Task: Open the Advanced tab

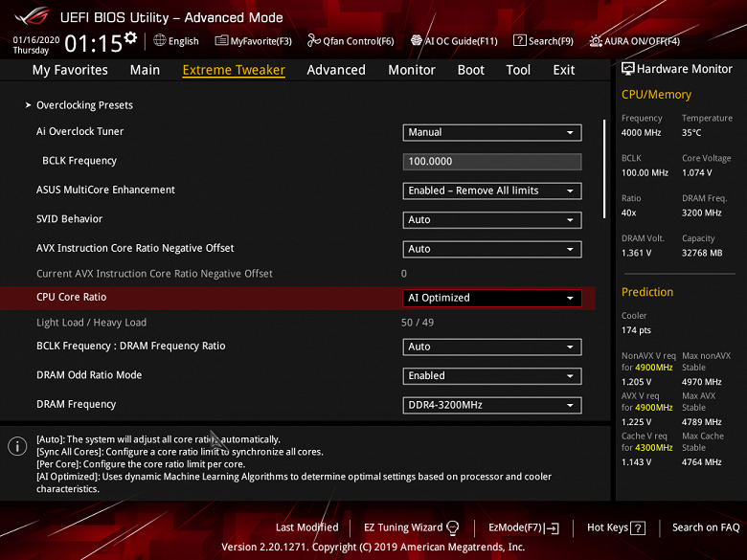Action: [x=336, y=70]
